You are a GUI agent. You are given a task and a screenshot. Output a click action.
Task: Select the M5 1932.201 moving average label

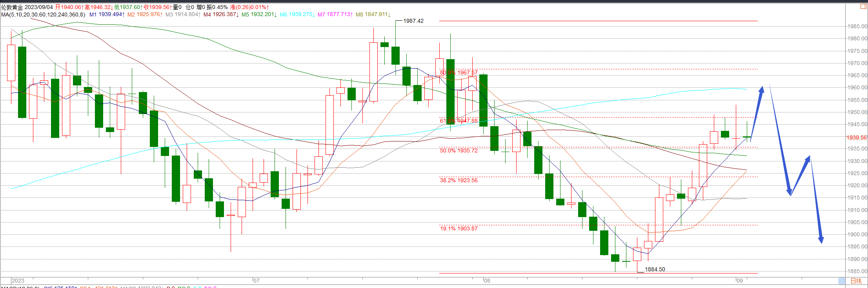tap(259, 14)
